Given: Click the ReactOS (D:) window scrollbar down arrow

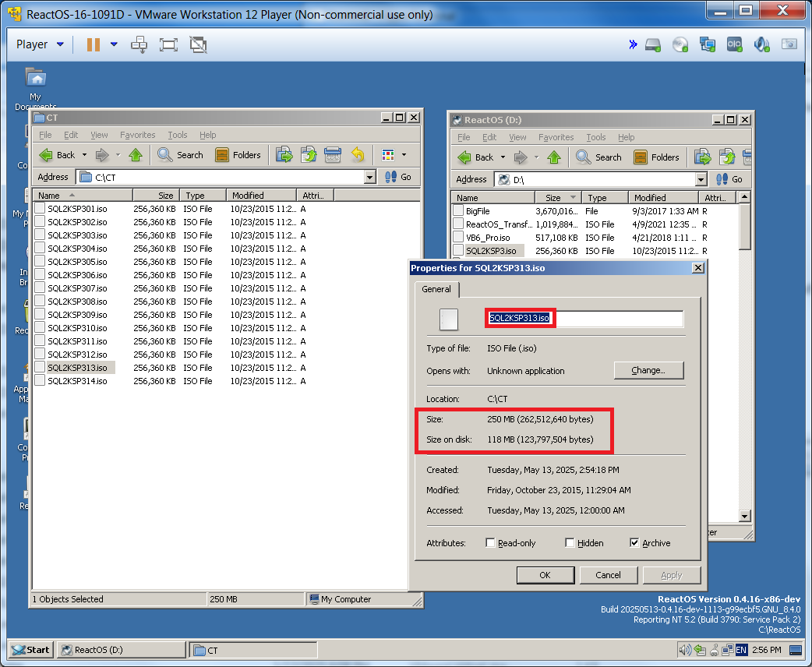Looking at the screenshot, I should click(745, 516).
